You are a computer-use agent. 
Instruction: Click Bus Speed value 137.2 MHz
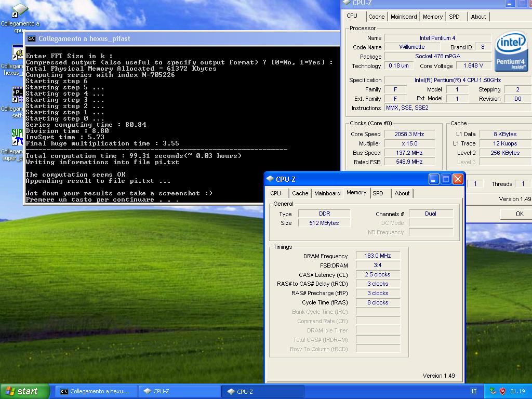[x=409, y=153]
